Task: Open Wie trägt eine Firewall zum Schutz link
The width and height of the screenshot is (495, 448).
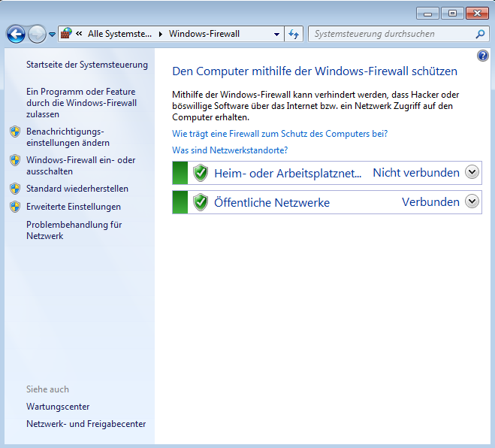Action: [x=279, y=134]
